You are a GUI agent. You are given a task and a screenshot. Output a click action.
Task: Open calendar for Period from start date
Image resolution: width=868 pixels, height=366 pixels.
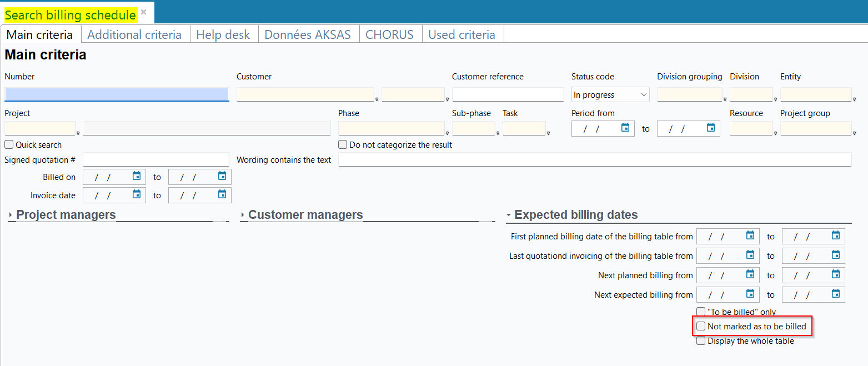pos(625,128)
